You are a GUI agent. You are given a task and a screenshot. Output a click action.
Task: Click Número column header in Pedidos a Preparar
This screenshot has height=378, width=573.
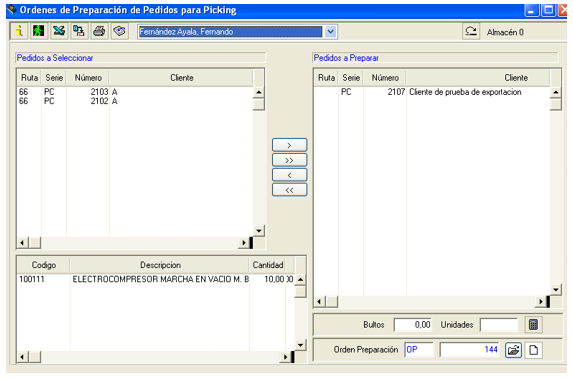click(x=385, y=78)
